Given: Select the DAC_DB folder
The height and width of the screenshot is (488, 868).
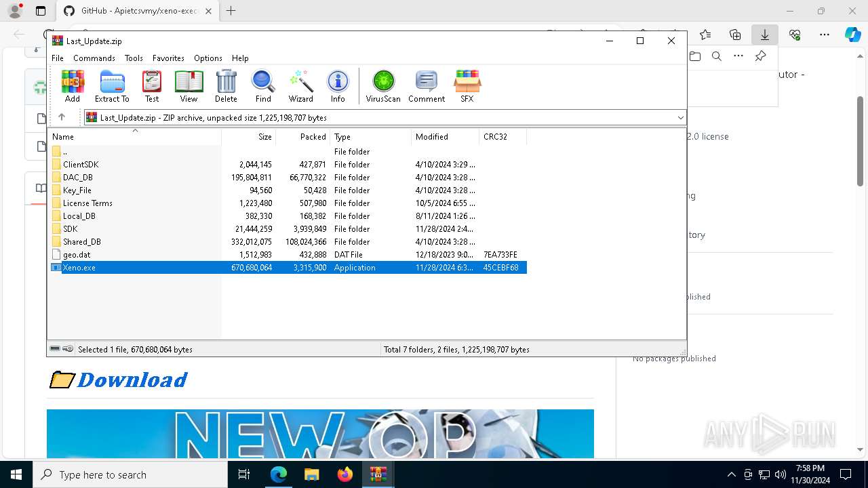Looking at the screenshot, I should [288, 178].
